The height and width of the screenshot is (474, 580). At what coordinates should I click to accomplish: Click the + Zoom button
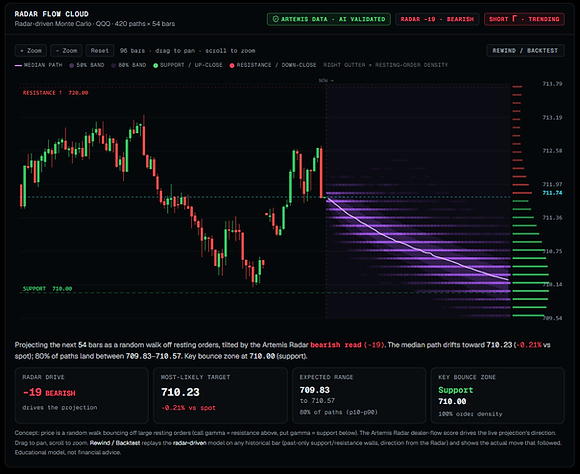(x=31, y=51)
